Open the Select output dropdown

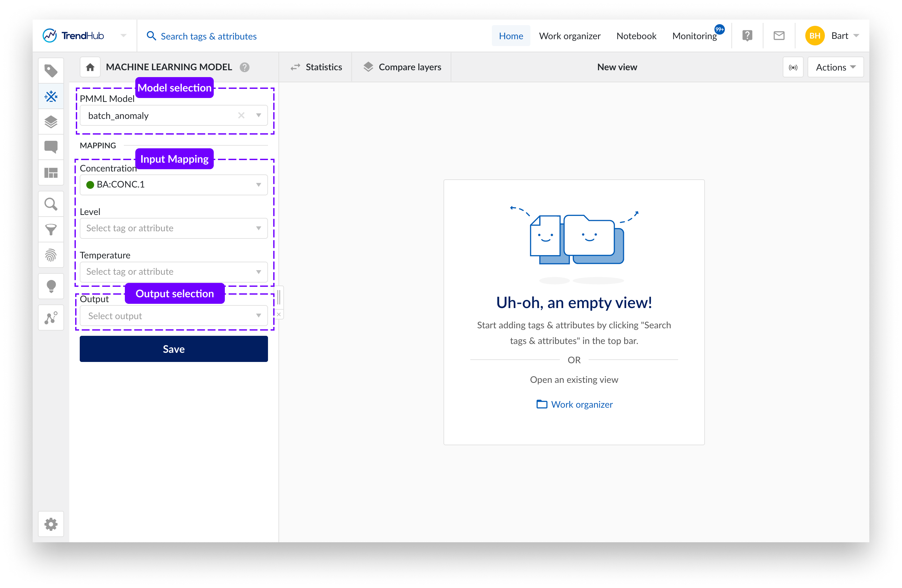pyautogui.click(x=174, y=316)
